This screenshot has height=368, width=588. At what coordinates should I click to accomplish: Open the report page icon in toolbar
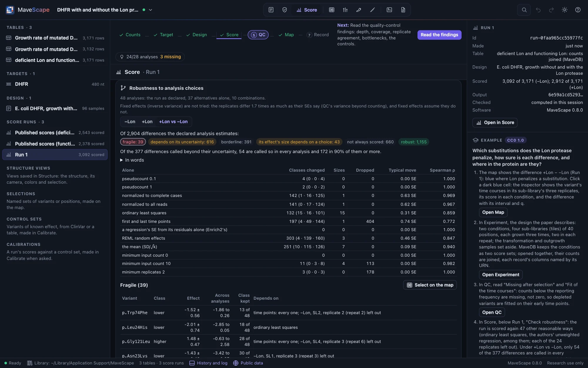click(x=403, y=10)
